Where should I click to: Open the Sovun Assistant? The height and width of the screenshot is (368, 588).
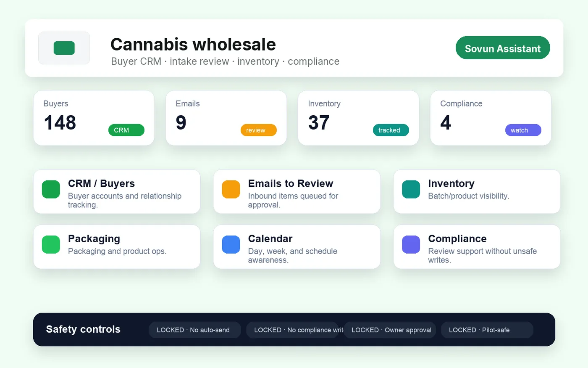tap(503, 48)
